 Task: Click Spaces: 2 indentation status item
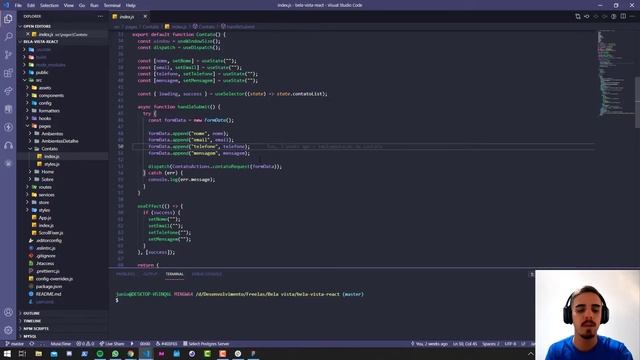coord(491,344)
